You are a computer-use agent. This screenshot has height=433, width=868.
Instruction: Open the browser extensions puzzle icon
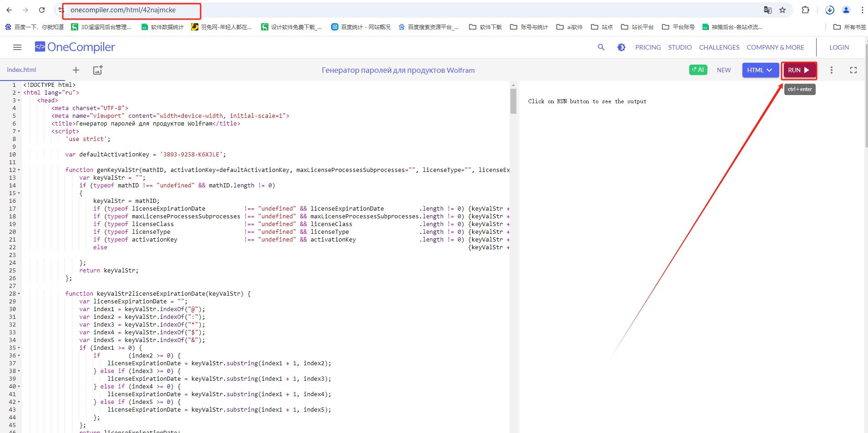(805, 10)
